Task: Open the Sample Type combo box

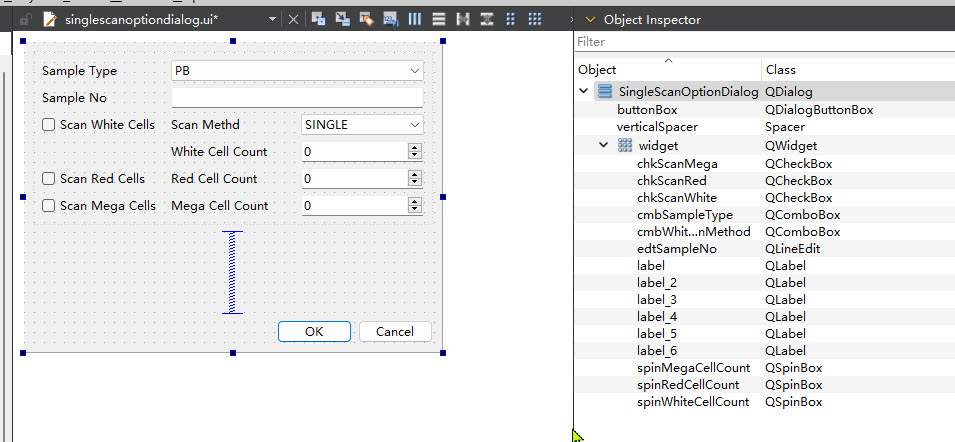Action: 297,71
